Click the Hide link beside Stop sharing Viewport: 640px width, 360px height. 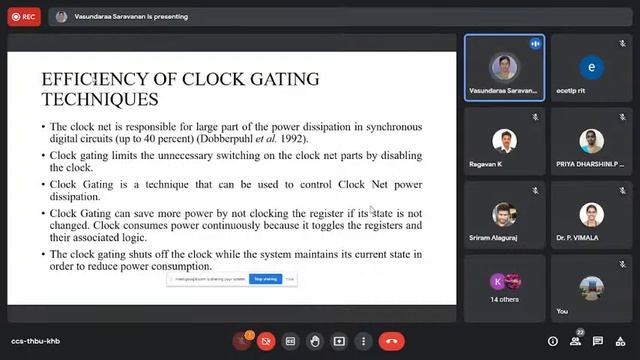click(x=290, y=279)
